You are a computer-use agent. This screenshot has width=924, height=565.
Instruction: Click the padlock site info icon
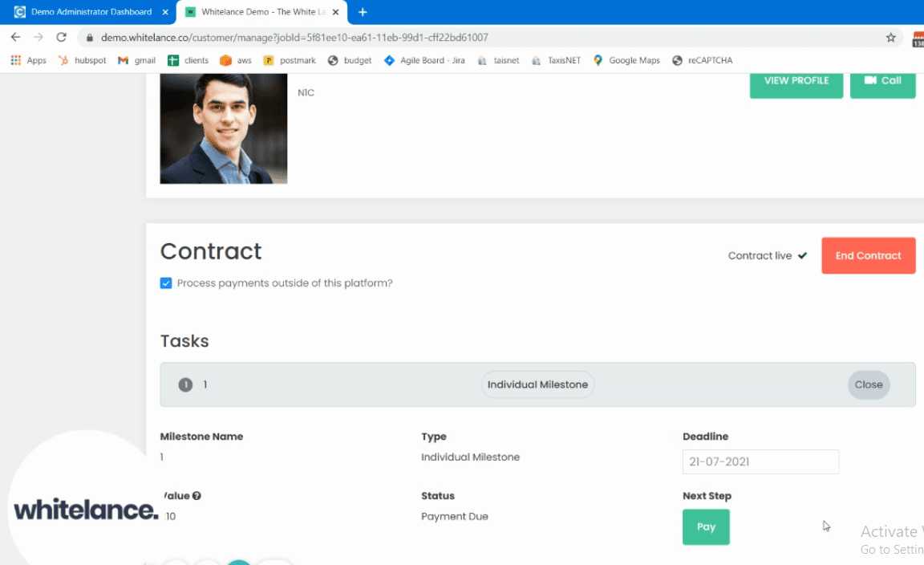90,37
